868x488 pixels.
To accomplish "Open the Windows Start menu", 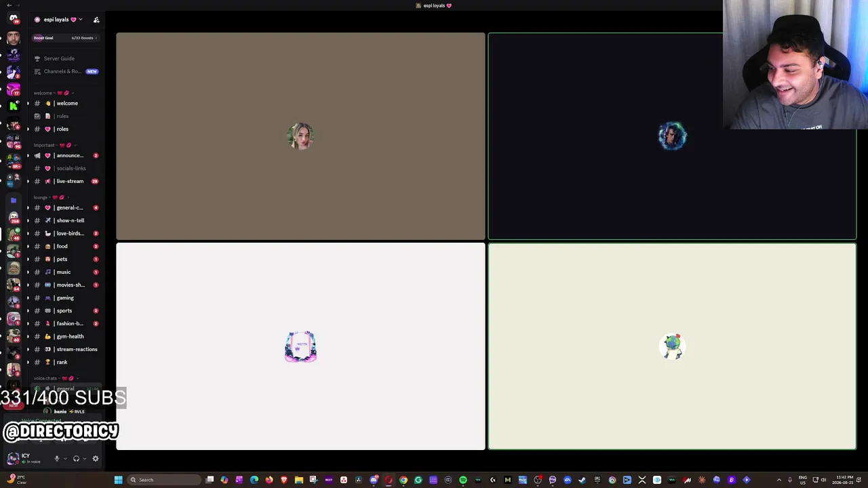I will 118,480.
